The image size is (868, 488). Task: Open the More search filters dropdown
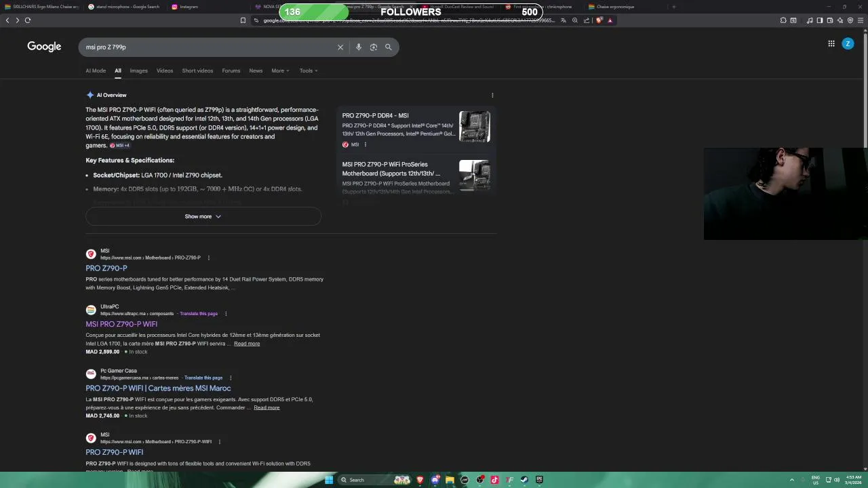(x=280, y=70)
